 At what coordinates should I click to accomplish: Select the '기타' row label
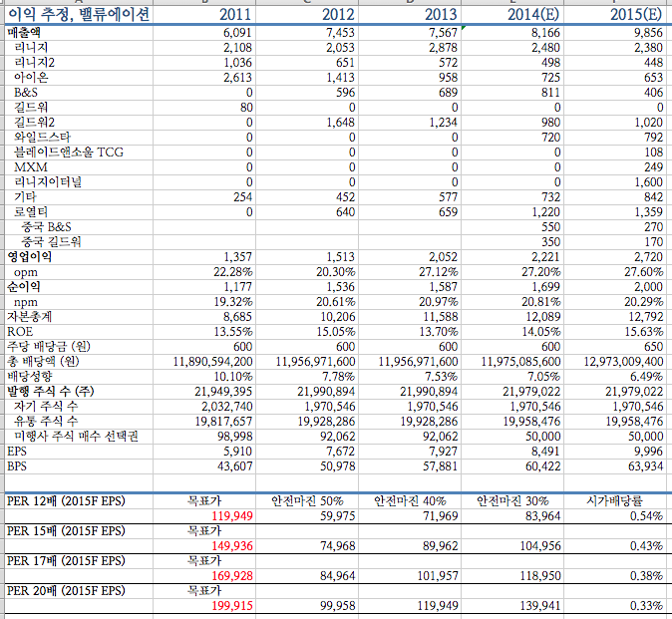[25, 197]
